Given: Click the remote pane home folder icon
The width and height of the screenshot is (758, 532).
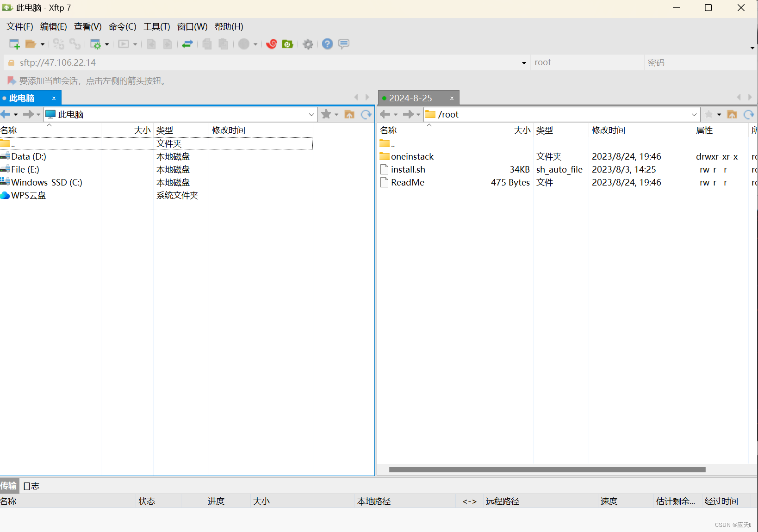Looking at the screenshot, I should coord(732,114).
